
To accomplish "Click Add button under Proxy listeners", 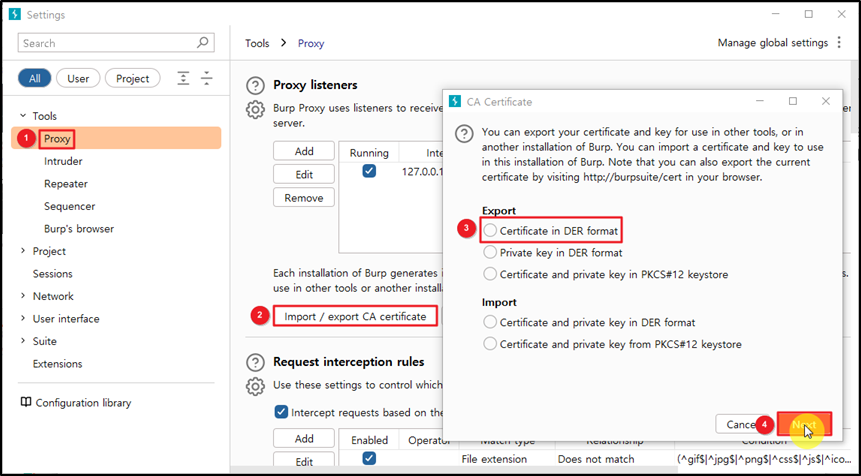I will click(x=304, y=151).
